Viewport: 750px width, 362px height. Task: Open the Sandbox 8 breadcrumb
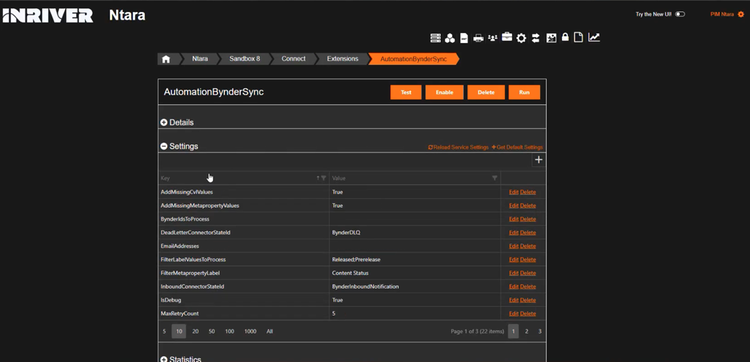[244, 59]
